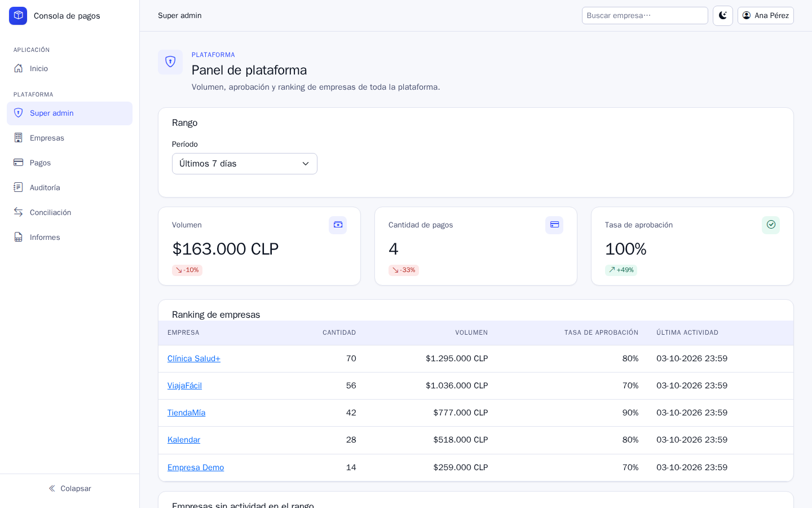Click the Volumen card money icon
This screenshot has height=508, width=812.
(338, 225)
